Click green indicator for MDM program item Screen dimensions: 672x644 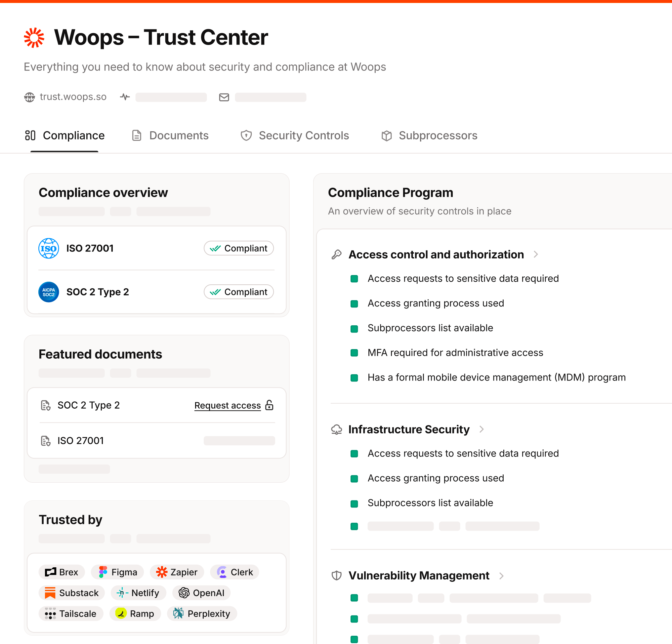354,378
